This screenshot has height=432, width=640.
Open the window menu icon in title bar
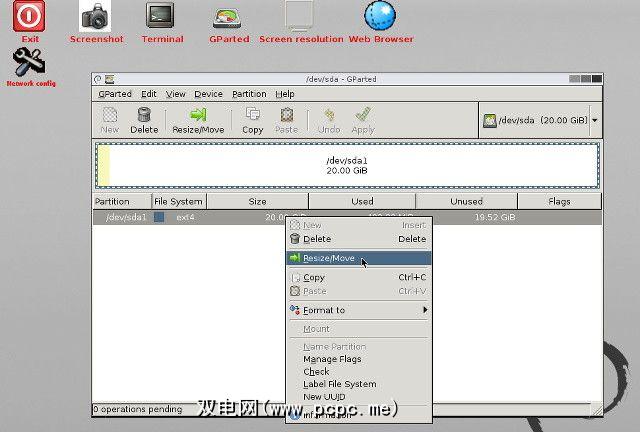(x=109, y=79)
